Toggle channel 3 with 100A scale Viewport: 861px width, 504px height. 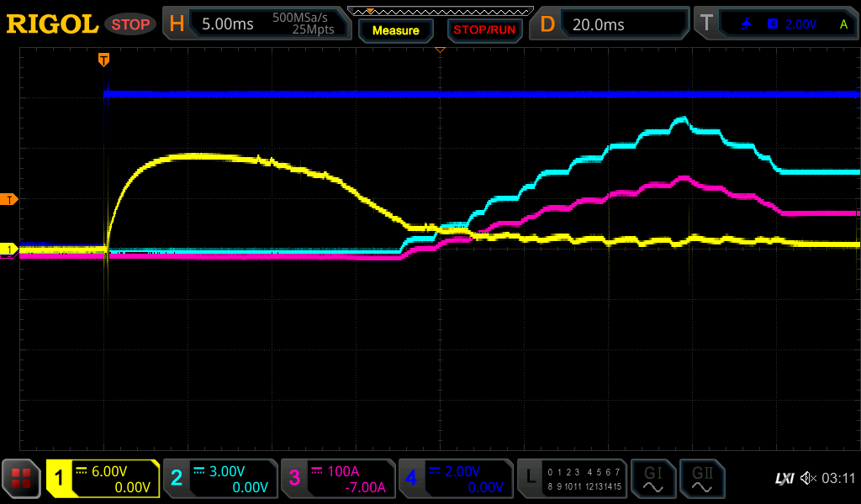tap(338, 479)
